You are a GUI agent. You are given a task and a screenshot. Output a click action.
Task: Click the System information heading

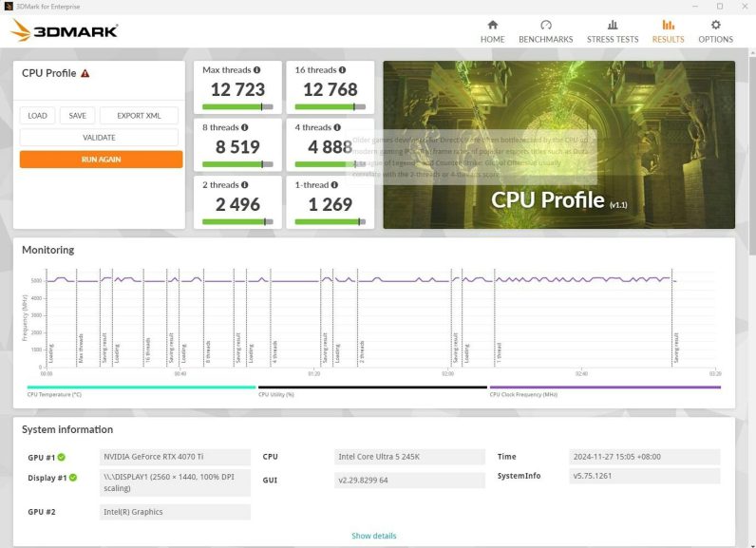pos(67,429)
